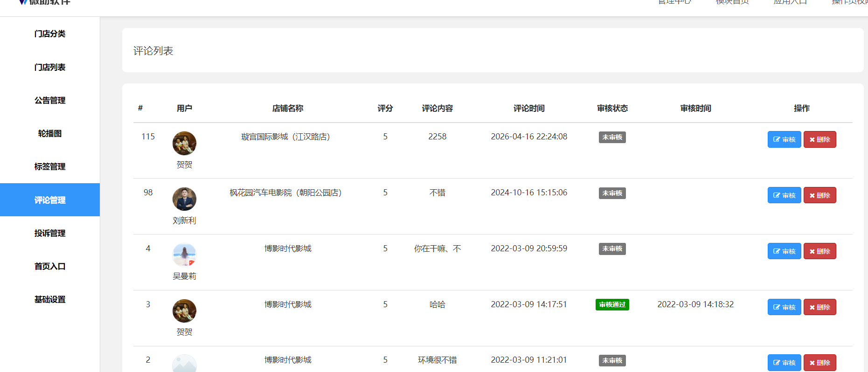Click the comment time 2022-03-09 11:21:01
The image size is (868, 372).
(x=529, y=360)
